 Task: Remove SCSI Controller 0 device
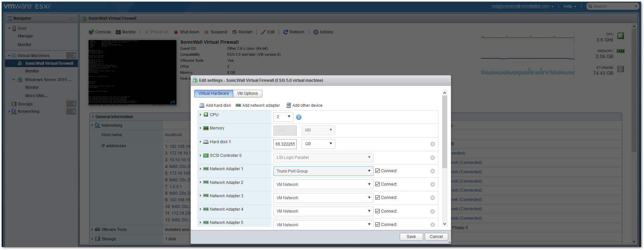pyautogui.click(x=432, y=158)
